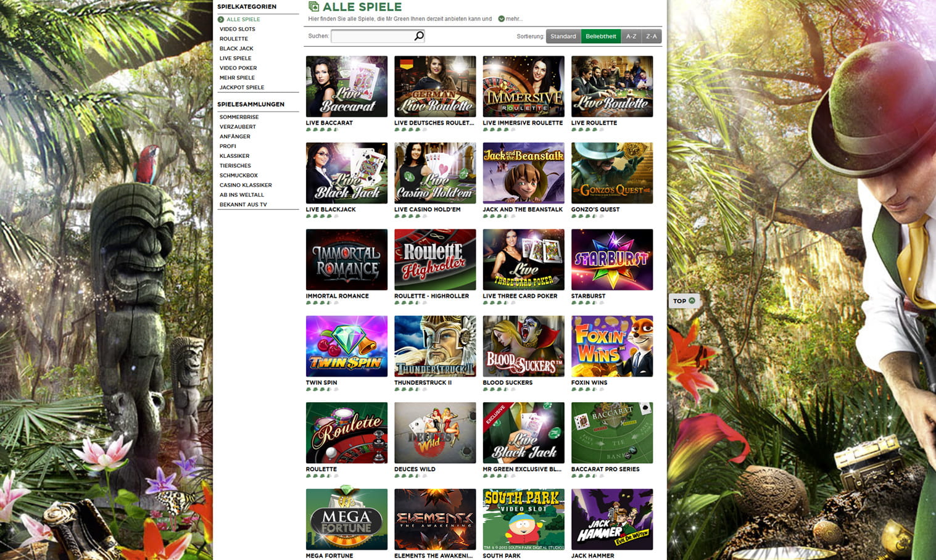This screenshot has height=560, width=936.
Task: Open Ab ins Weltall collection
Action: (x=242, y=195)
